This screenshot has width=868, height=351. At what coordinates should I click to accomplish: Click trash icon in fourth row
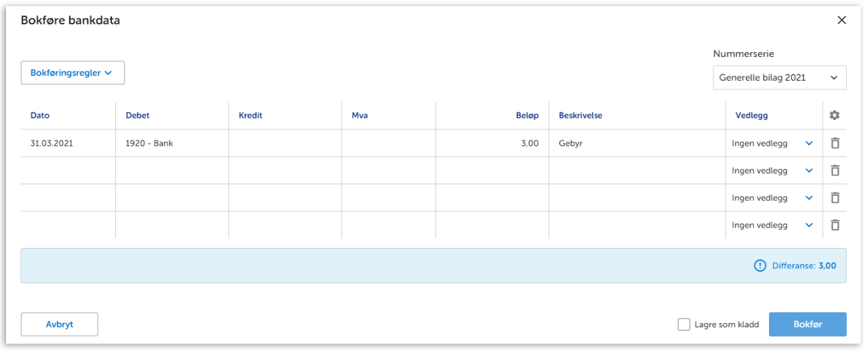(x=835, y=225)
